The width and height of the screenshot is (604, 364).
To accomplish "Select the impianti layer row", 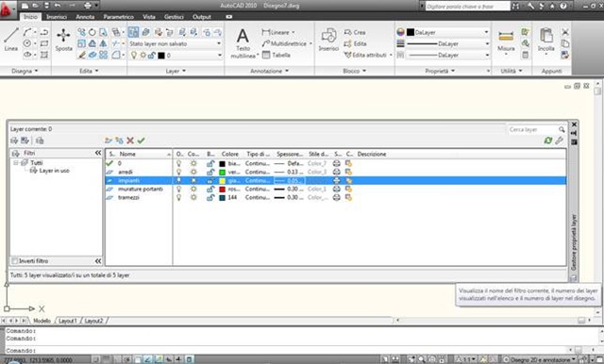I will pyautogui.click(x=336, y=180).
